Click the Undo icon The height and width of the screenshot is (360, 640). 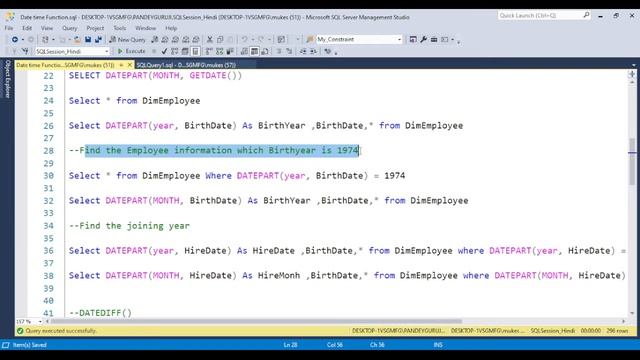244,40
